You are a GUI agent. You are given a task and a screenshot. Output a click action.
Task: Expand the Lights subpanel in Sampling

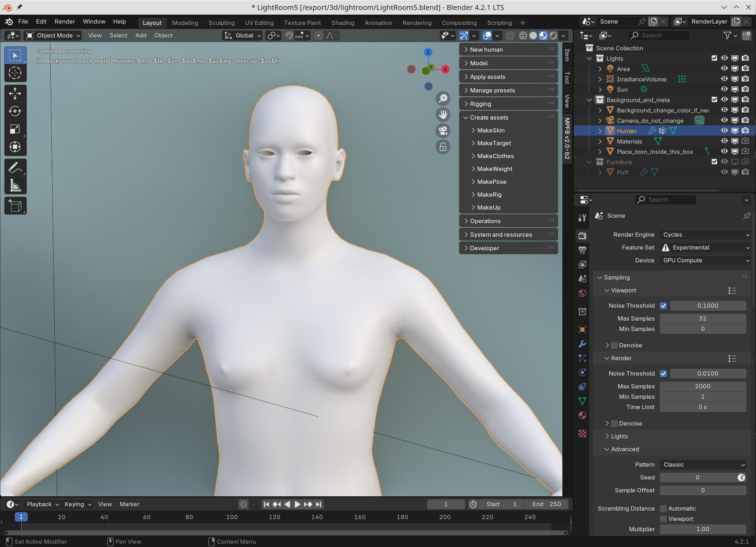coord(619,436)
